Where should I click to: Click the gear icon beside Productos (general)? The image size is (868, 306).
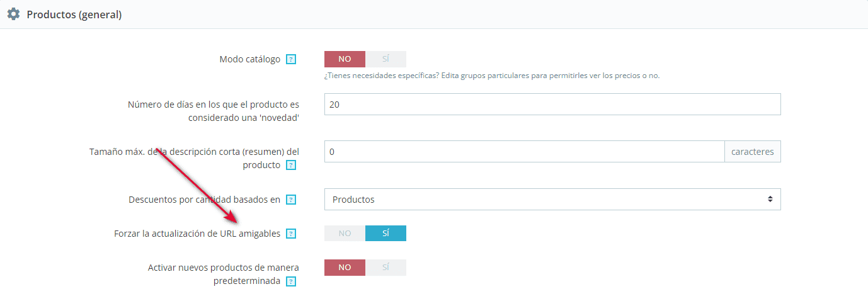pos(13,14)
